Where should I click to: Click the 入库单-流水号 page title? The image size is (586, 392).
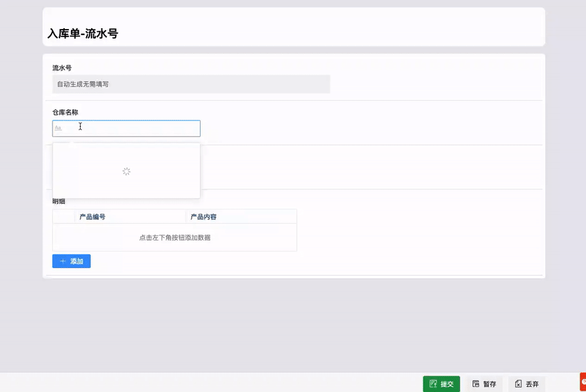(83, 34)
